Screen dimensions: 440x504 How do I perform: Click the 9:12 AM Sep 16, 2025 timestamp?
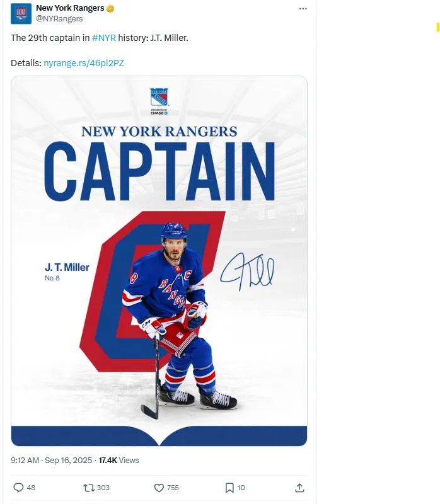coord(52,461)
